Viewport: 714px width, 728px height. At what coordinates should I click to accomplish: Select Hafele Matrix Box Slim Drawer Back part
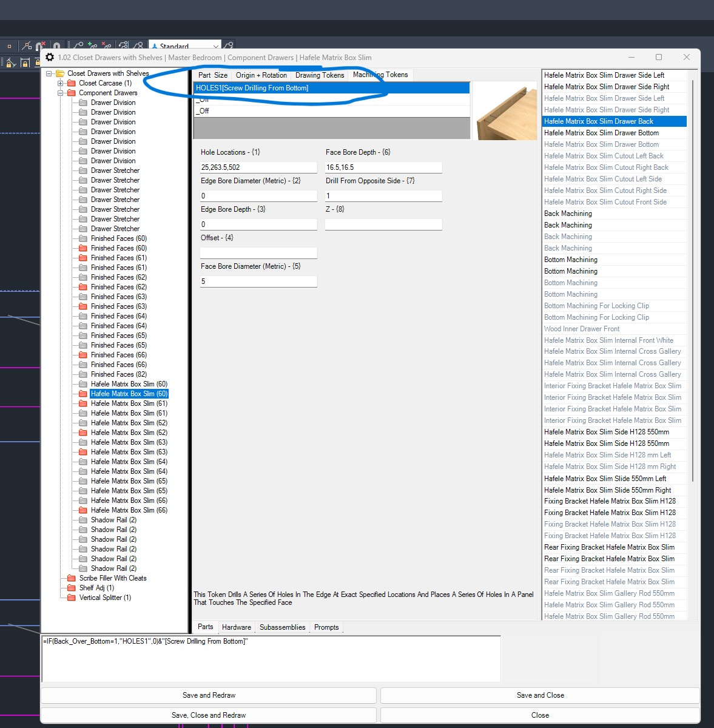[x=614, y=121]
